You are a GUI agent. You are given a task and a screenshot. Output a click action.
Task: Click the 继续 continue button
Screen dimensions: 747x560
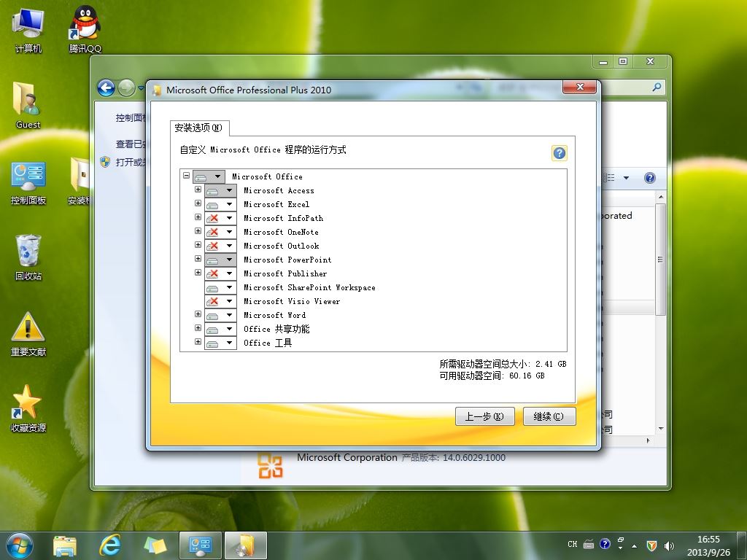coord(549,416)
